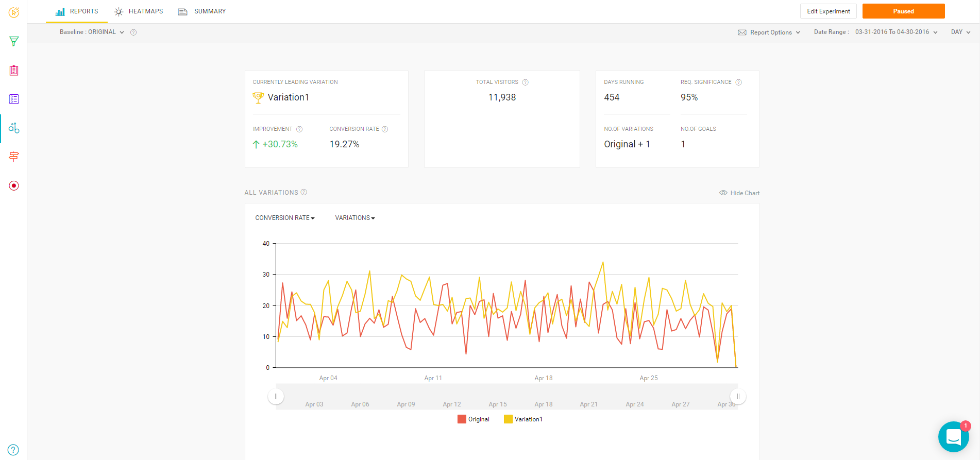Open the Conversion Rate metric dropdown
The image size is (980, 460).
(284, 218)
